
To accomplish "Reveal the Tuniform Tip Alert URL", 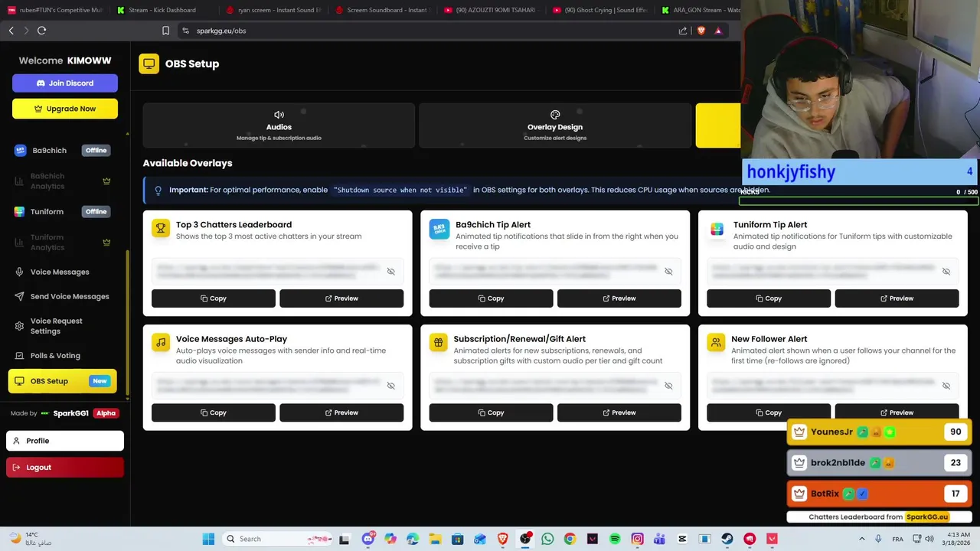I will point(946,272).
